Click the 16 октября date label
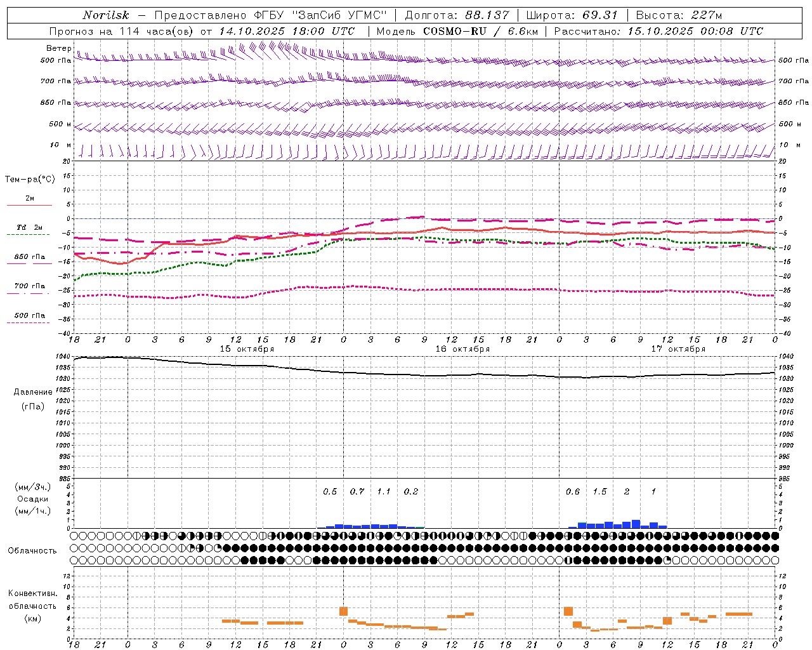Screen dimensions: 812x650 [462, 349]
